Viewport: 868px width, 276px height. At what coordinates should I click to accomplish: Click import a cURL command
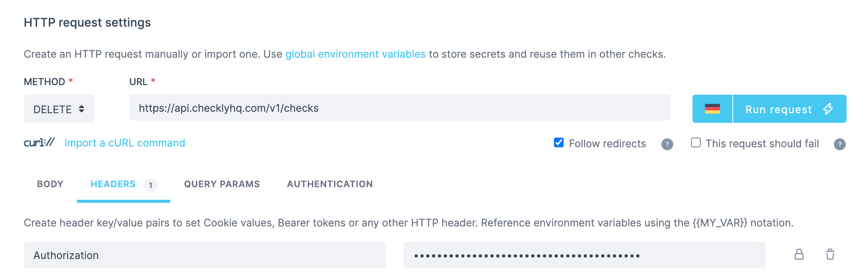click(x=125, y=143)
